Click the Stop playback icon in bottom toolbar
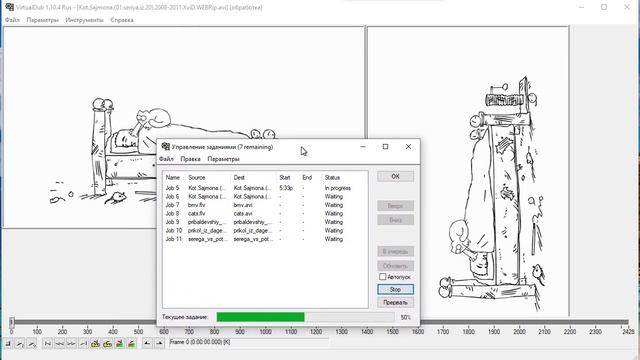 tap(8, 344)
